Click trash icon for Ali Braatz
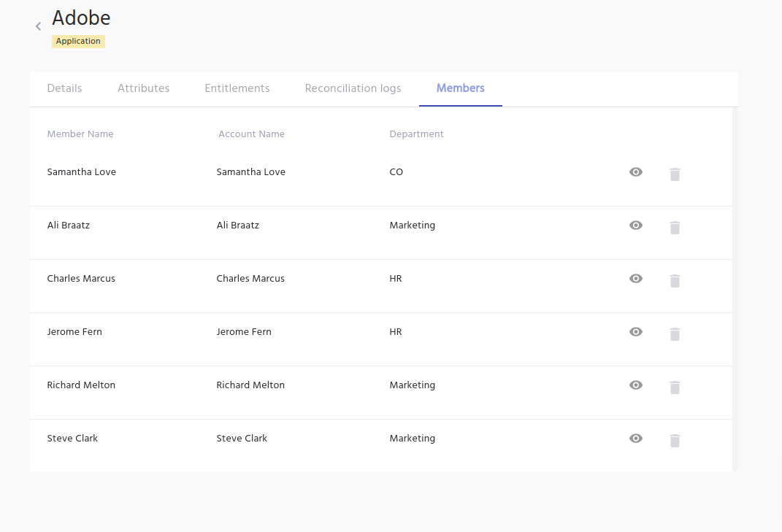The height and width of the screenshot is (532, 782). (675, 227)
